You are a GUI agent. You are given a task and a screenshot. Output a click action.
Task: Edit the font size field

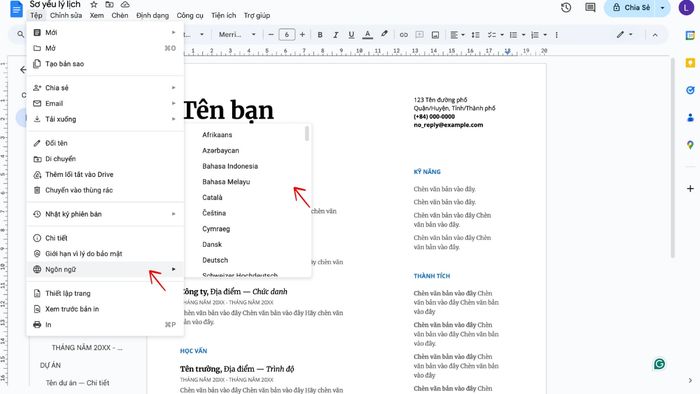click(287, 34)
